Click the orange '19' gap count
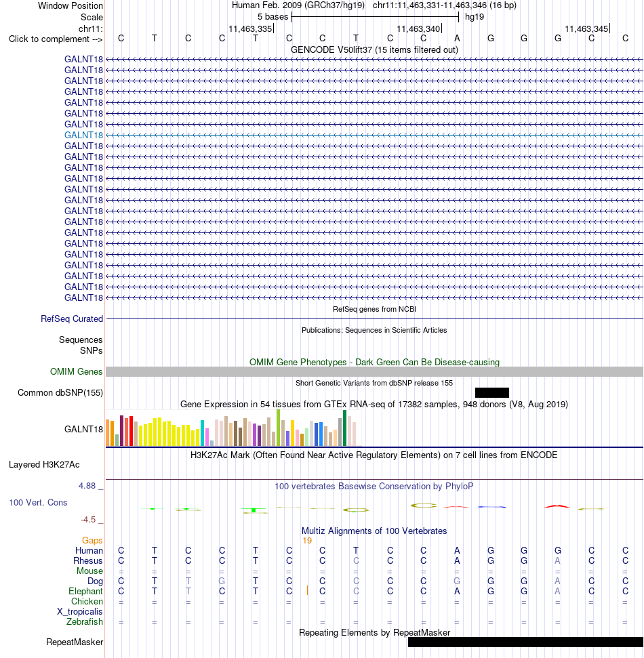 (x=307, y=541)
